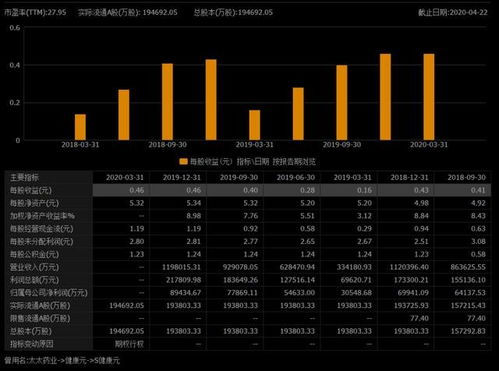Select the 每股收益(元) row label
The image size is (499, 371).
coord(31,190)
